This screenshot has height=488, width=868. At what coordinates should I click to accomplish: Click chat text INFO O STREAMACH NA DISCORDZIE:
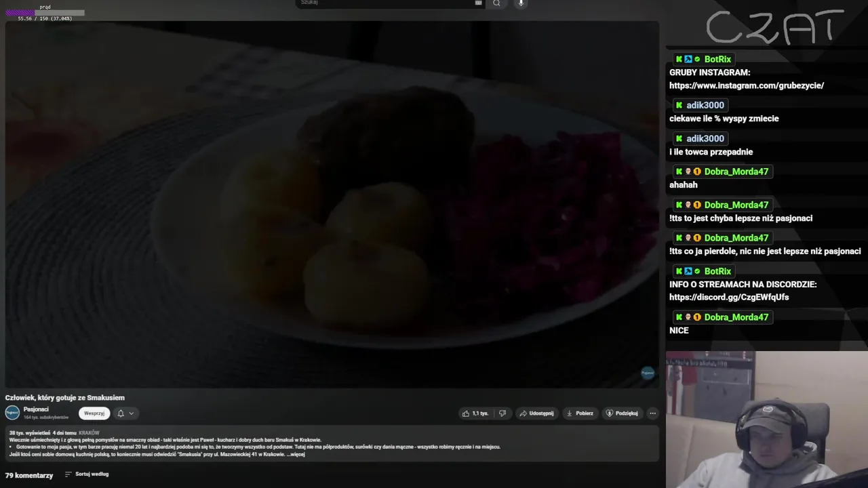(743, 285)
